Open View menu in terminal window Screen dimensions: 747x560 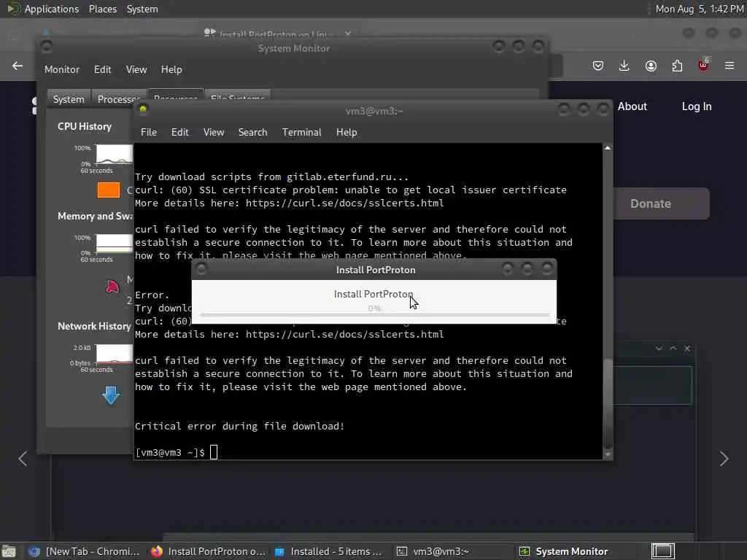[x=214, y=133]
